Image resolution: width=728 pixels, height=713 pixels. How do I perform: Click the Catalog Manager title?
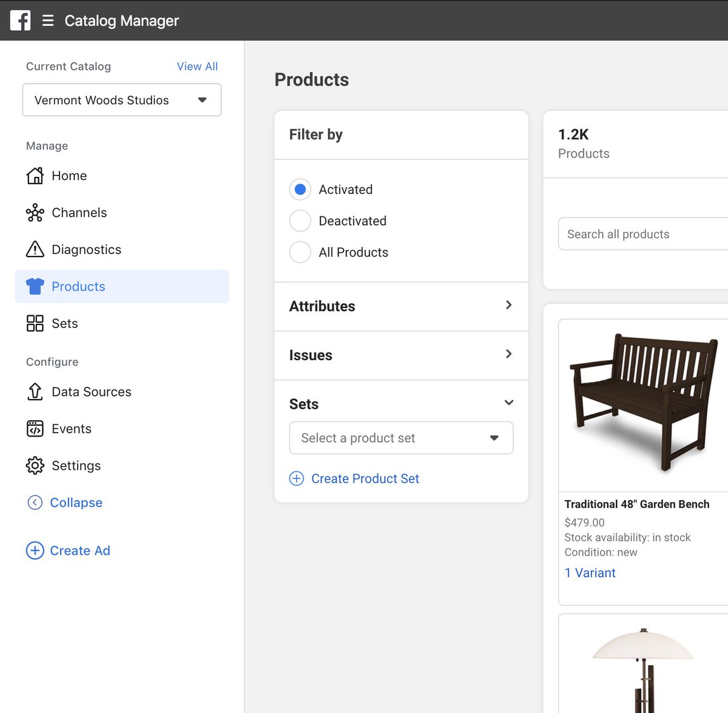pyautogui.click(x=121, y=21)
